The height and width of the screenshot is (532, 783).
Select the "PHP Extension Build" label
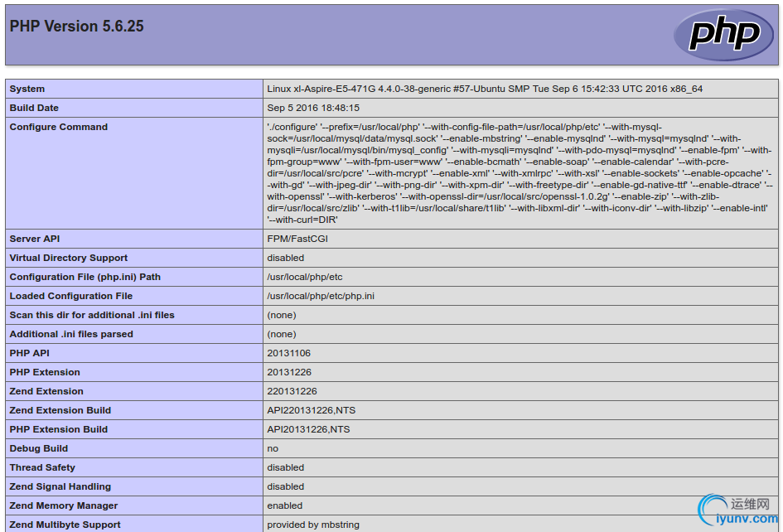(x=59, y=429)
